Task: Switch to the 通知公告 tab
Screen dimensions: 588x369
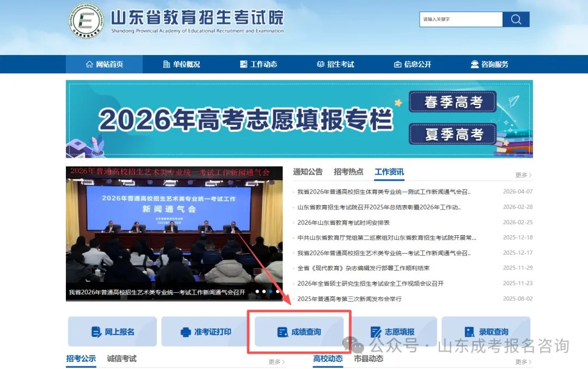Action: [308, 172]
